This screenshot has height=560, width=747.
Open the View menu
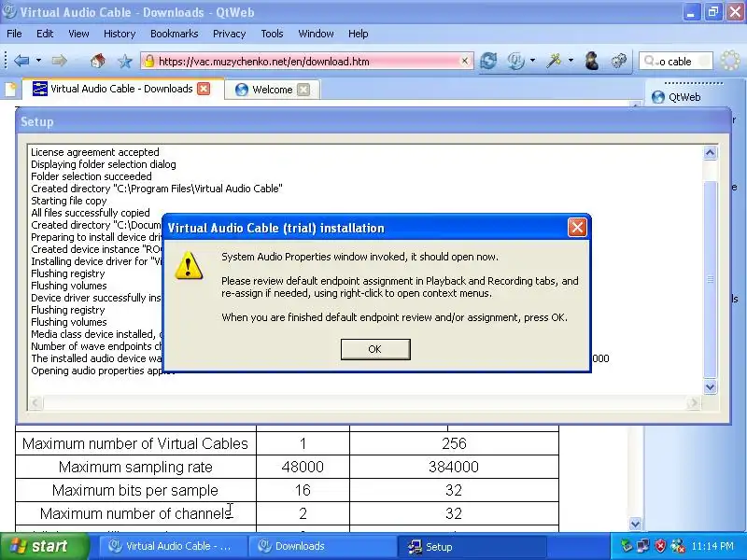point(78,34)
